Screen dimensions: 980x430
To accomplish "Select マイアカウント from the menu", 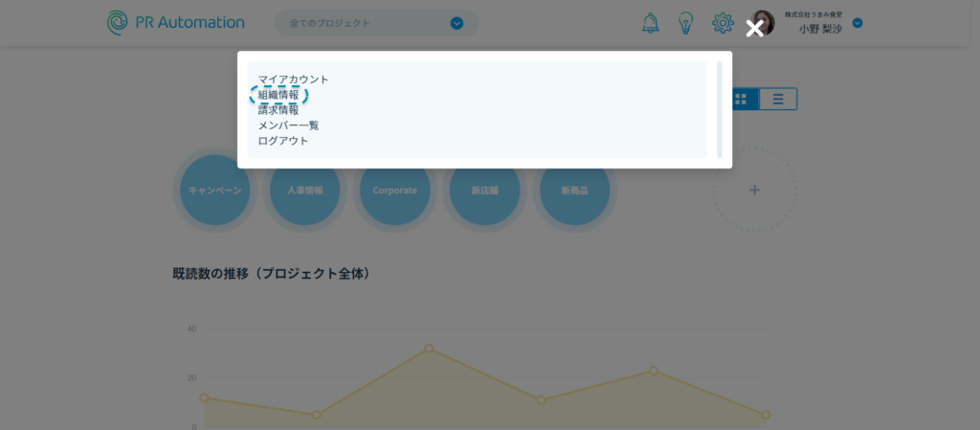I will coord(293,79).
